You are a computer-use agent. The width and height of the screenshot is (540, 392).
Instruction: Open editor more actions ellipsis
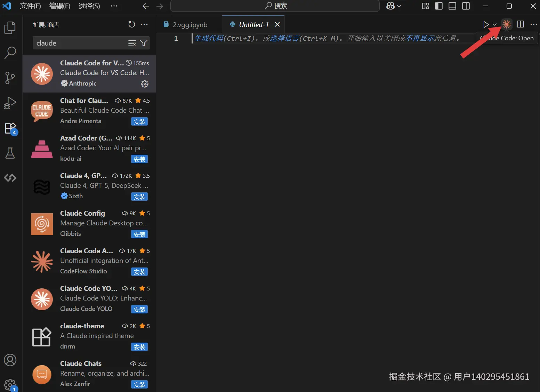(x=534, y=24)
